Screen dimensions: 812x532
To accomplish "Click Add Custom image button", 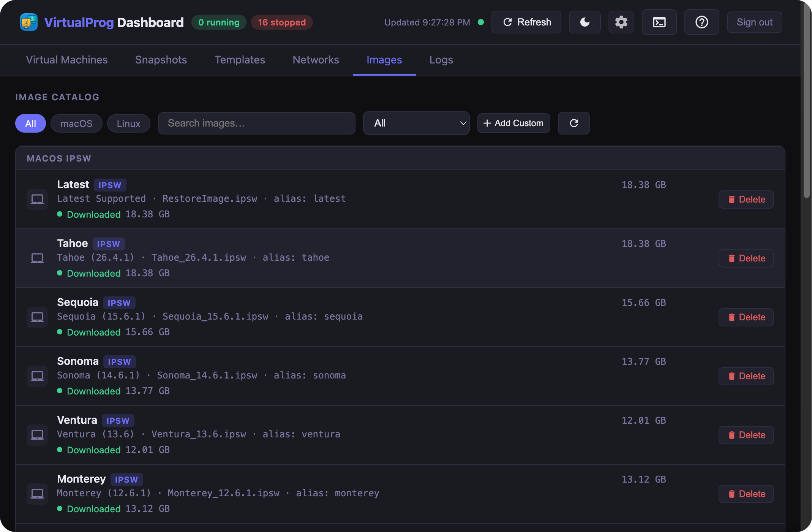I will pyautogui.click(x=513, y=123).
